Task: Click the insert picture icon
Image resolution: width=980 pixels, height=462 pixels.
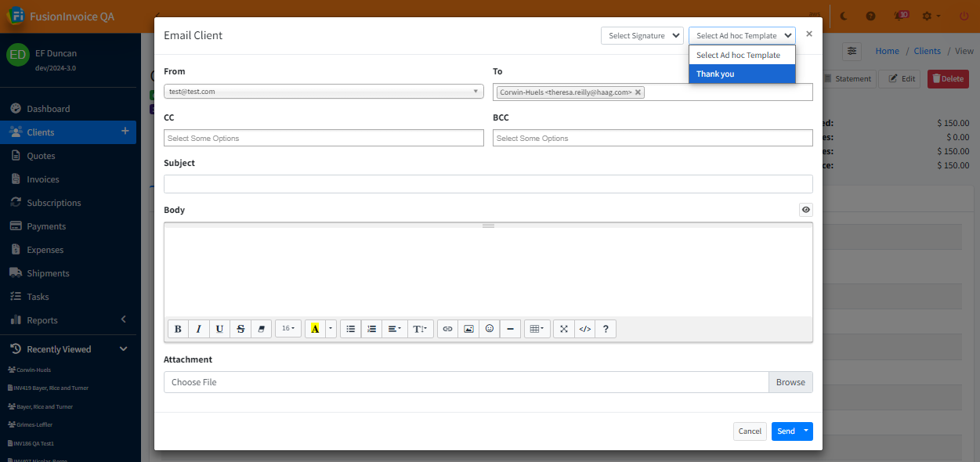Action: tap(468, 329)
